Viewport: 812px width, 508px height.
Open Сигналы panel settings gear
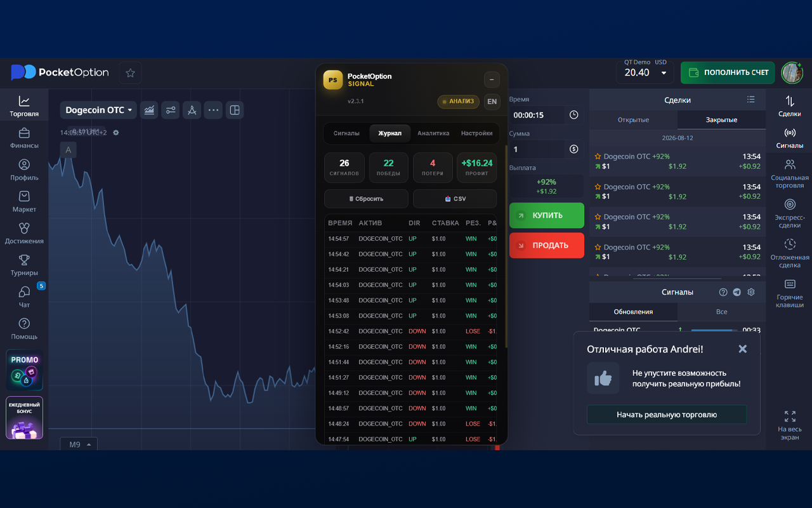pos(751,292)
